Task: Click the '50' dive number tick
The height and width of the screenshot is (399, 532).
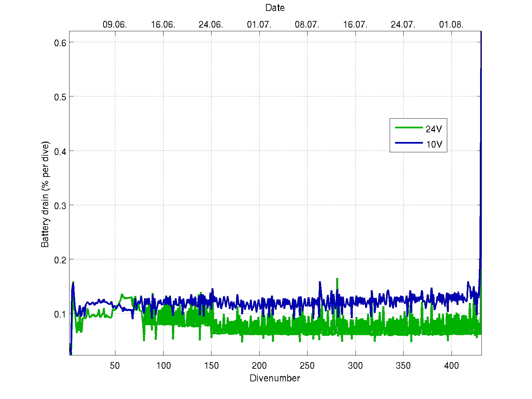Action: coord(115,366)
